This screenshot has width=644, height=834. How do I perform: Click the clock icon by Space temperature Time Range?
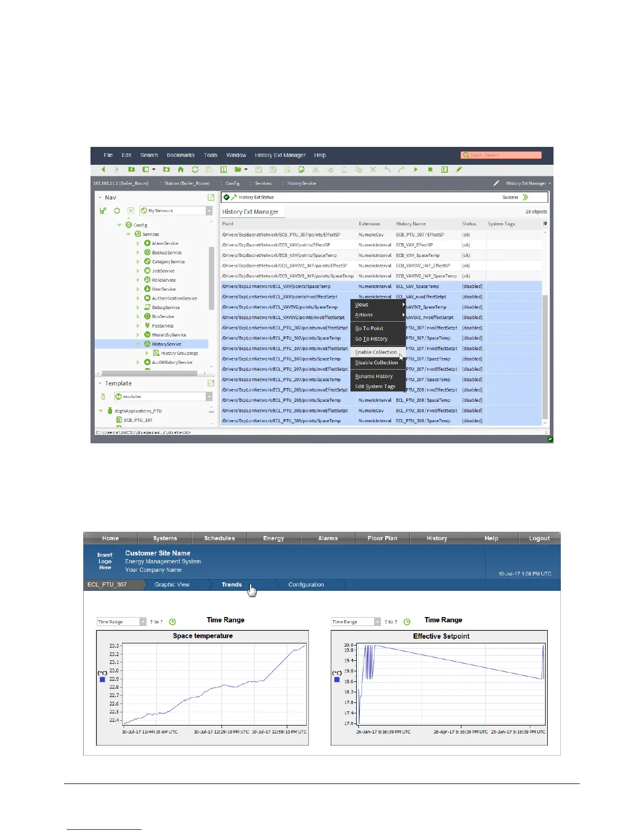click(172, 622)
